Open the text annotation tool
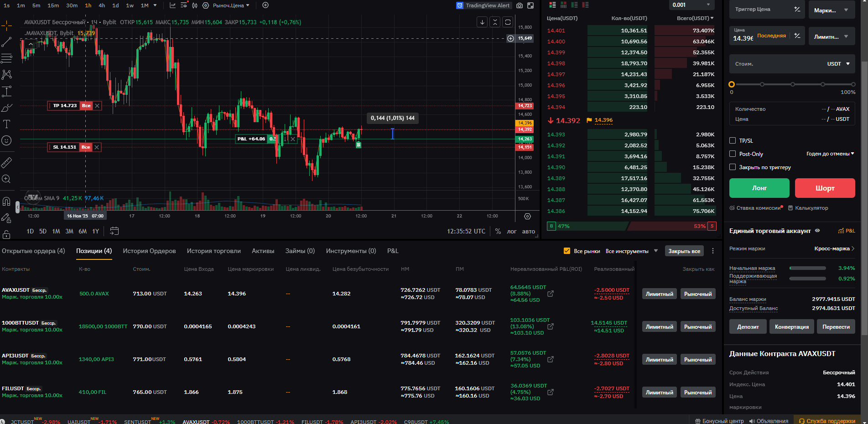This screenshot has height=424, width=868. [x=7, y=124]
